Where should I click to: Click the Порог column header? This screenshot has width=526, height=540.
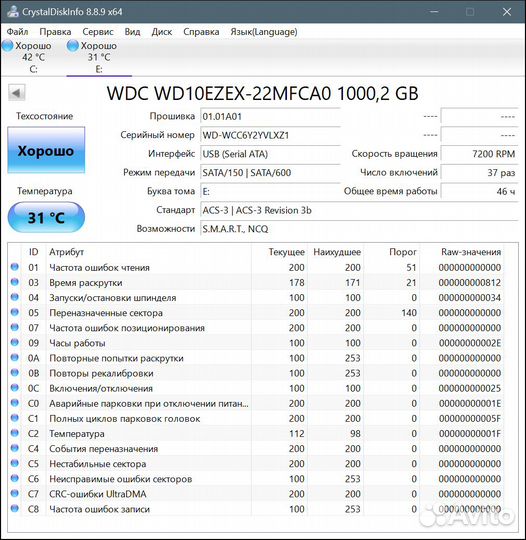(x=403, y=252)
